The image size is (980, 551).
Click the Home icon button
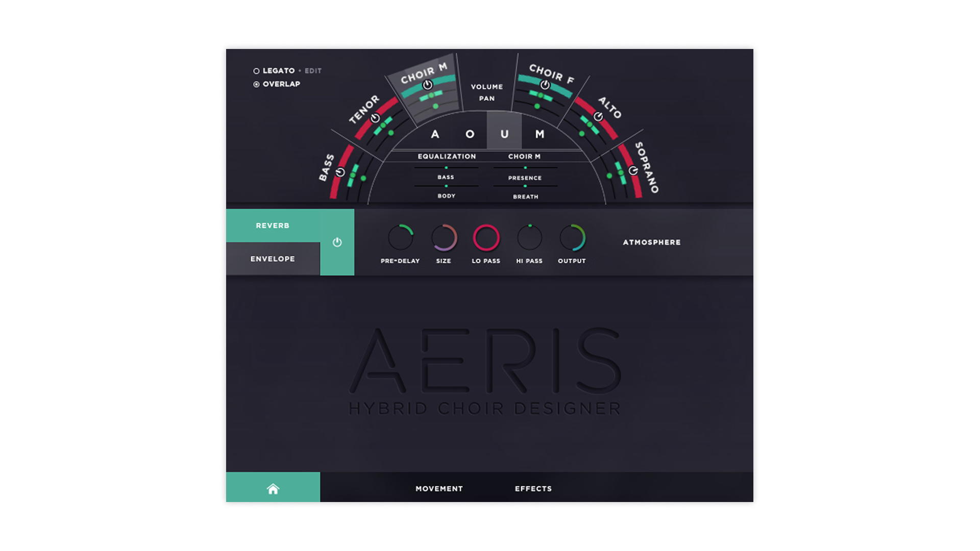point(273,489)
